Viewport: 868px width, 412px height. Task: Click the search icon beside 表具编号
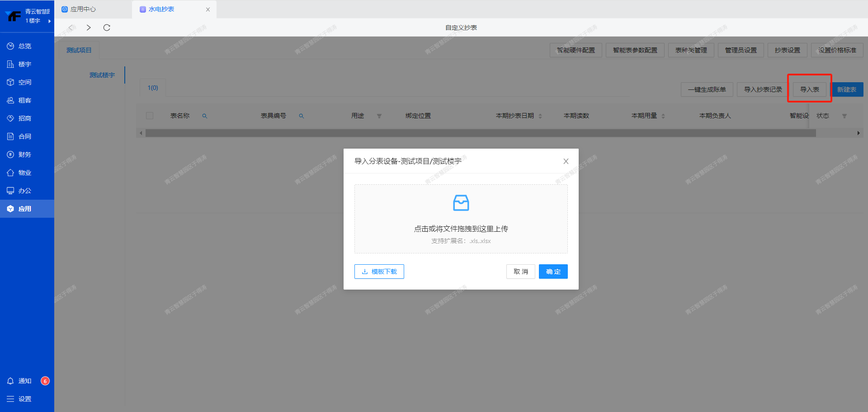click(301, 116)
